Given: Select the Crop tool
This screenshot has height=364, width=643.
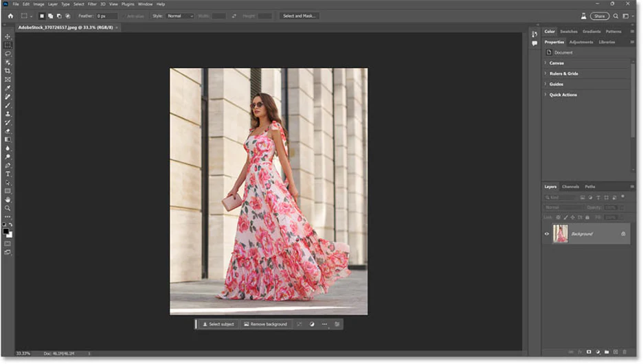Looking at the screenshot, I should tap(8, 71).
